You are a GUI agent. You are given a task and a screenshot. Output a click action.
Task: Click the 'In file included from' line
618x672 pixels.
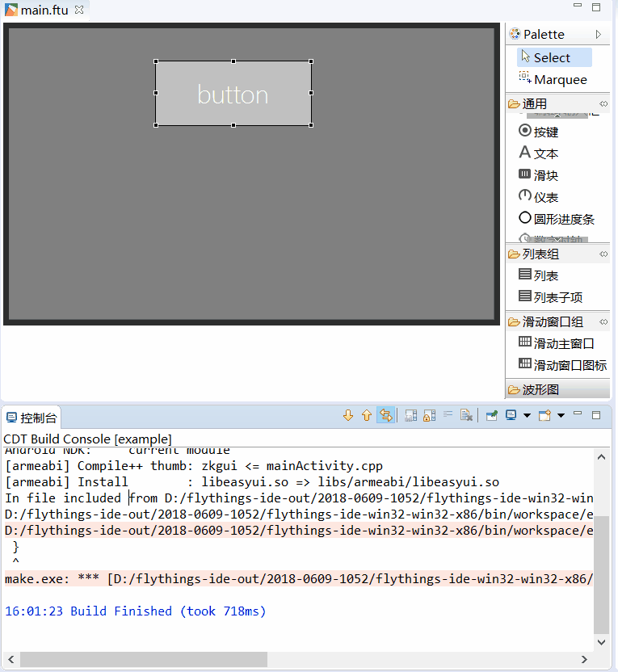click(299, 498)
